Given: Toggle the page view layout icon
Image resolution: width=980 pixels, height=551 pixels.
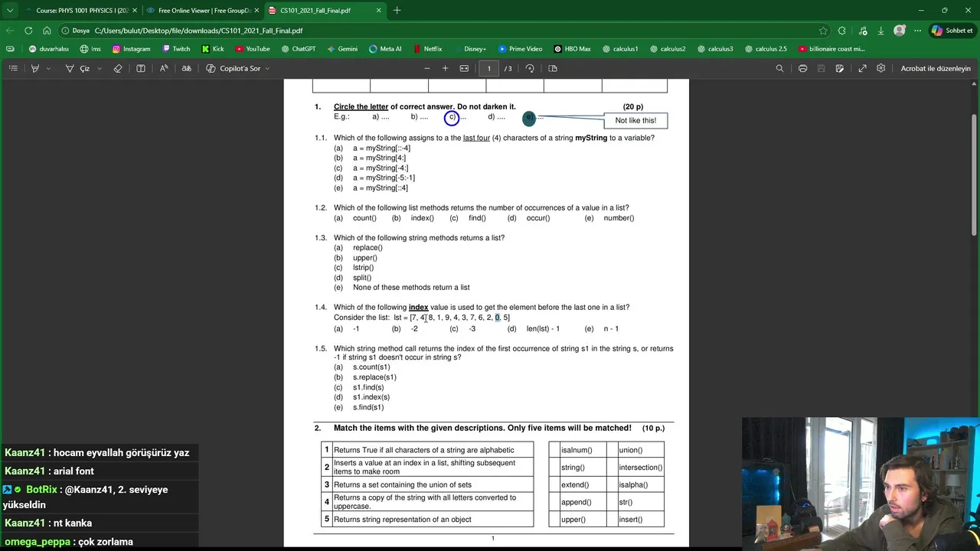Looking at the screenshot, I should [553, 68].
